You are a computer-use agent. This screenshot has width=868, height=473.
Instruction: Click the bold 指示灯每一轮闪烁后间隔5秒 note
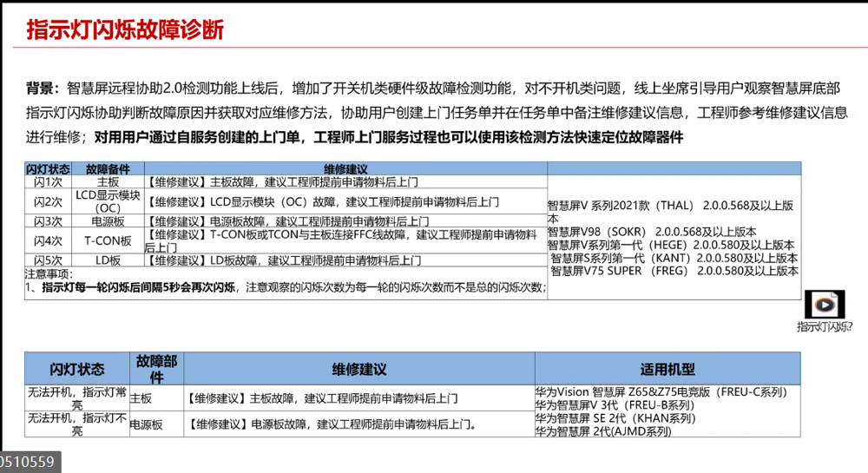tap(138, 287)
